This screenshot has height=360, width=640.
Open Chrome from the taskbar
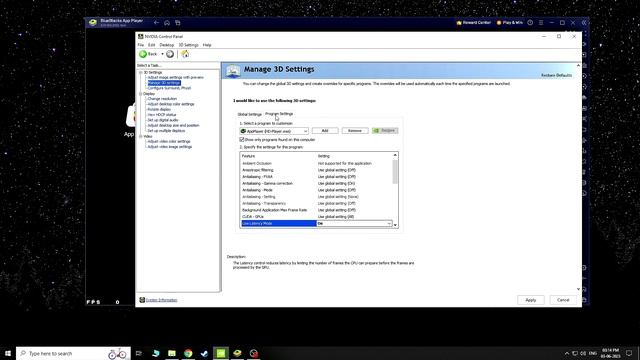tap(188, 353)
